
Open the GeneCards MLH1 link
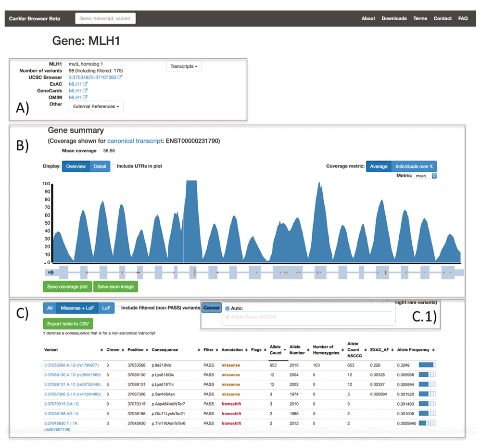(75, 91)
